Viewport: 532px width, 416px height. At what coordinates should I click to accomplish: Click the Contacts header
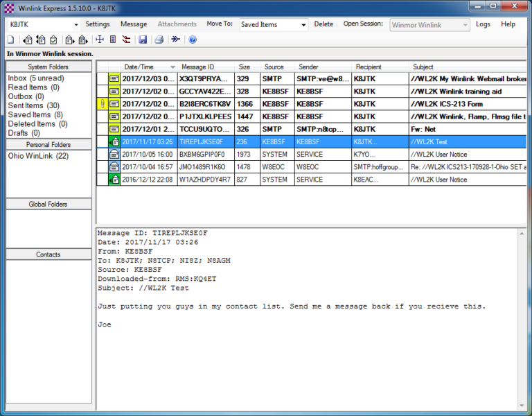tap(48, 254)
